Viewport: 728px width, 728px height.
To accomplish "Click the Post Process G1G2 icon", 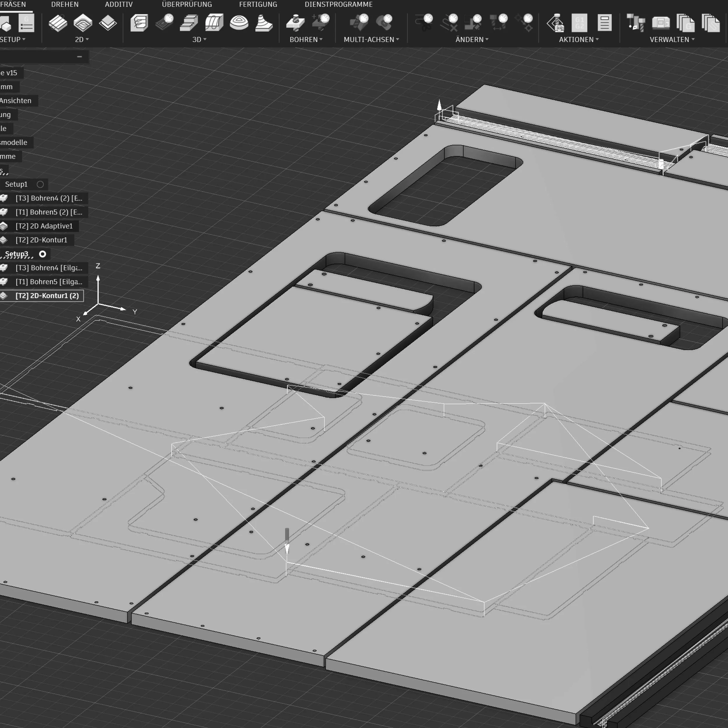I will click(579, 23).
